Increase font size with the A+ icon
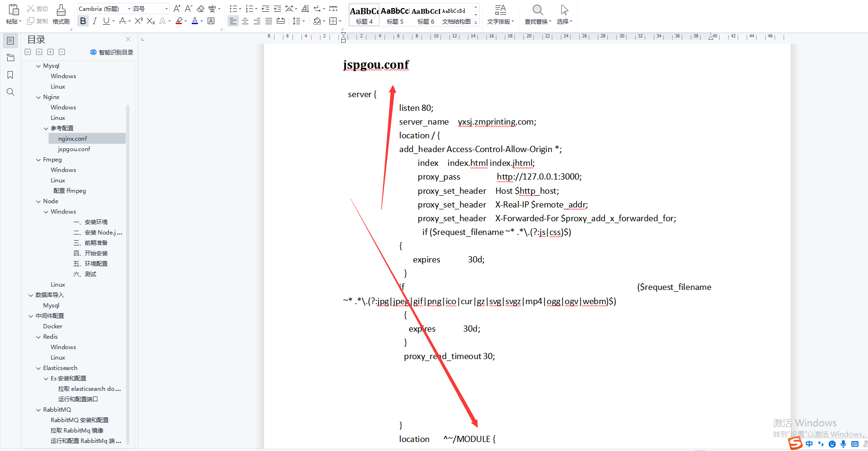The height and width of the screenshot is (451, 868). point(177,9)
